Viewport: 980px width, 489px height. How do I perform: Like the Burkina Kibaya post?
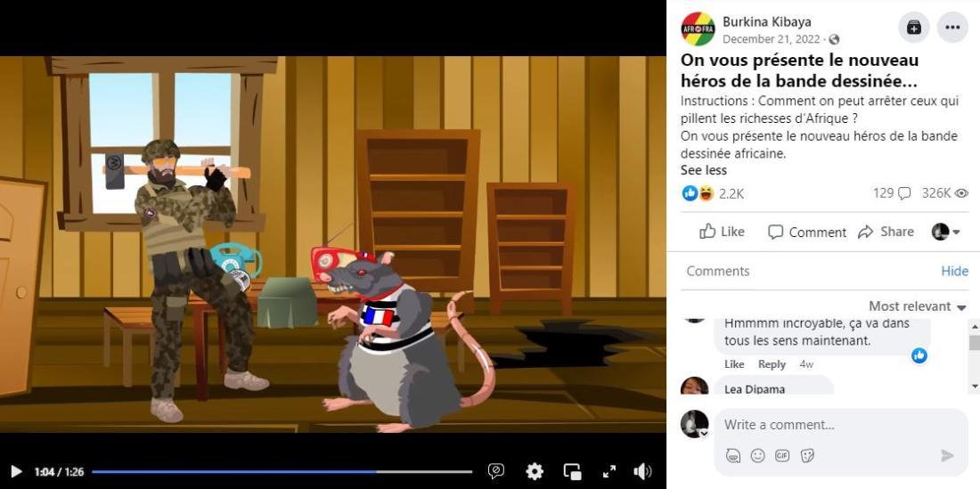[722, 232]
